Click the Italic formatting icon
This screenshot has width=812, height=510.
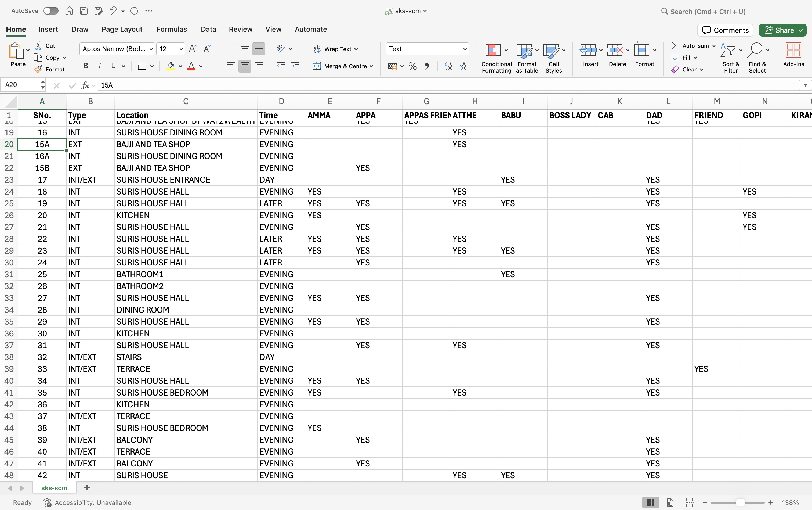pyautogui.click(x=100, y=66)
